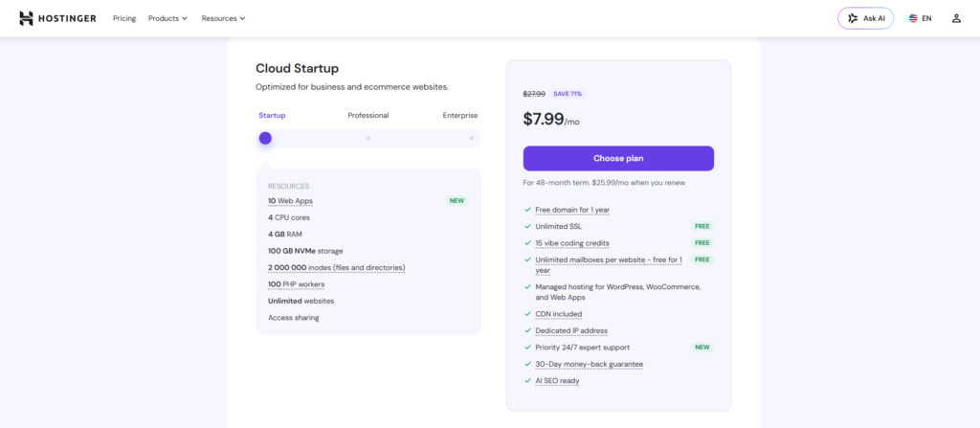Click the Dedicated IP address text
Viewport: 980px width, 428px height.
571,330
